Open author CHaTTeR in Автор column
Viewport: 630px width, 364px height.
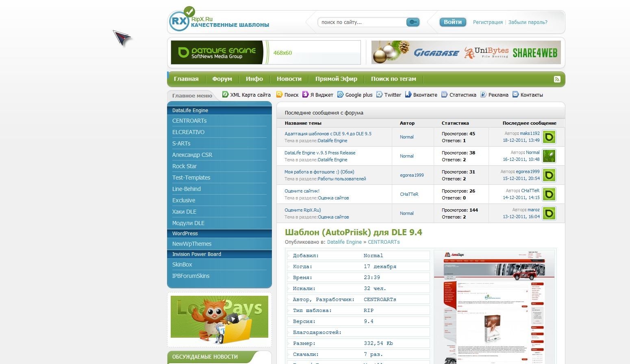pos(409,194)
